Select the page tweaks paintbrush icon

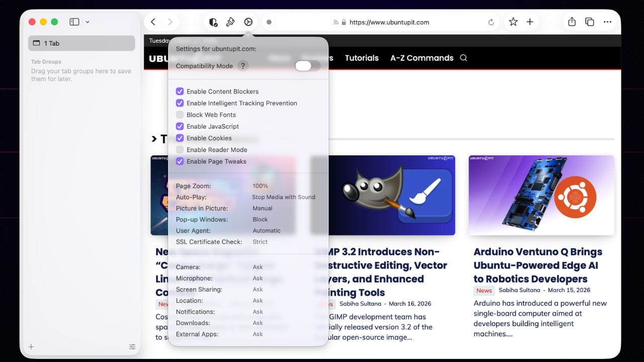(x=230, y=22)
